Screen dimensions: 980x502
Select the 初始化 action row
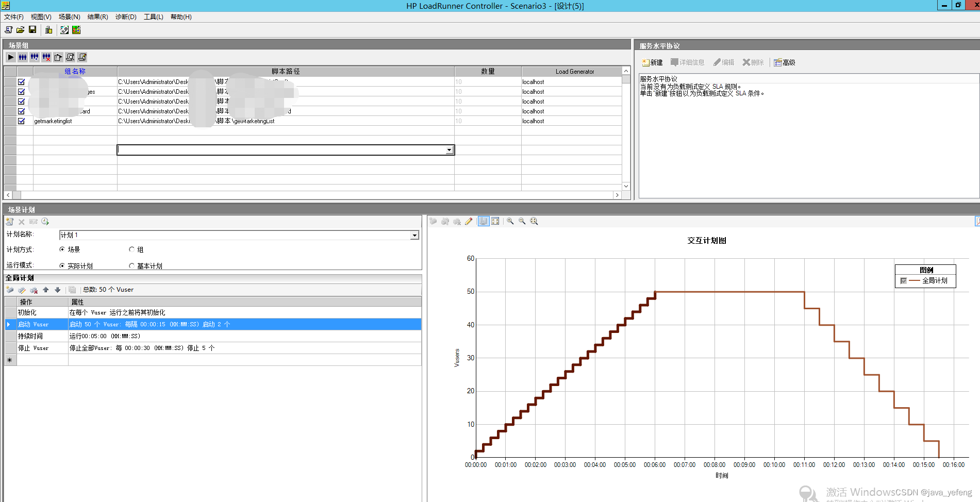click(213, 313)
